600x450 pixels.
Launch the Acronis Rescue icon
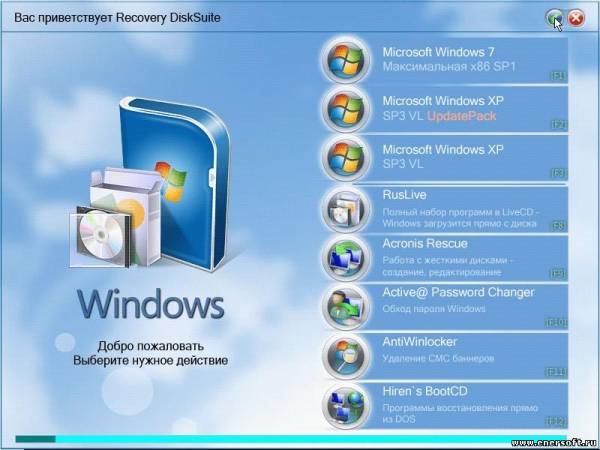tap(346, 258)
